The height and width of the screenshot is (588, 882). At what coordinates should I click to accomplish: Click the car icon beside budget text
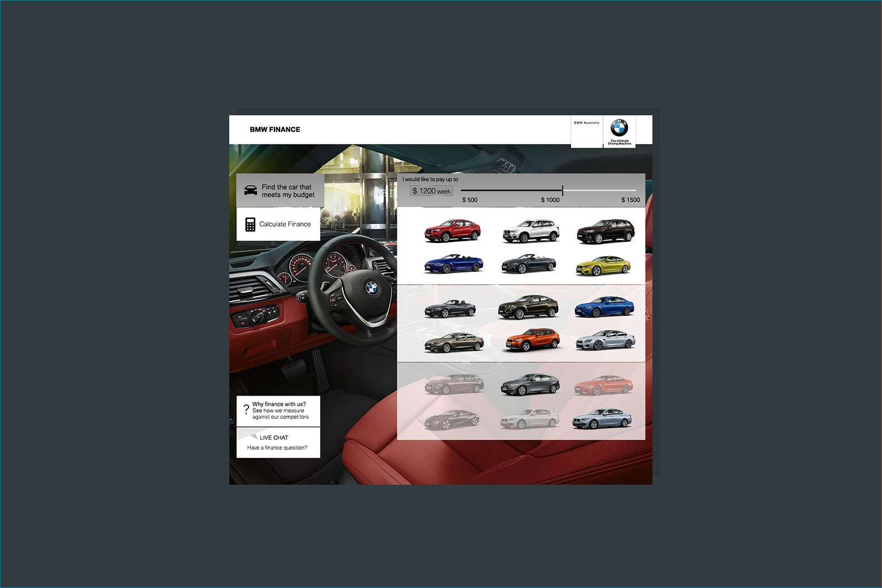(x=251, y=191)
